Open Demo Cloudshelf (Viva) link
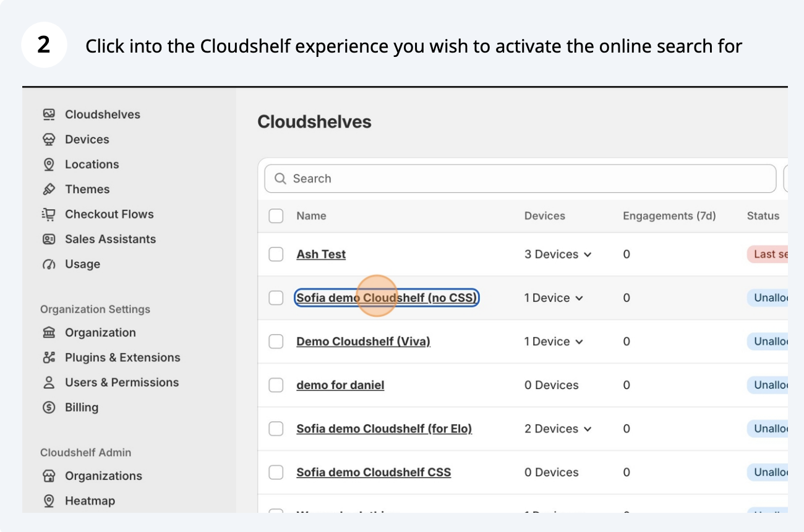Screen dimensions: 804x532 363,341
